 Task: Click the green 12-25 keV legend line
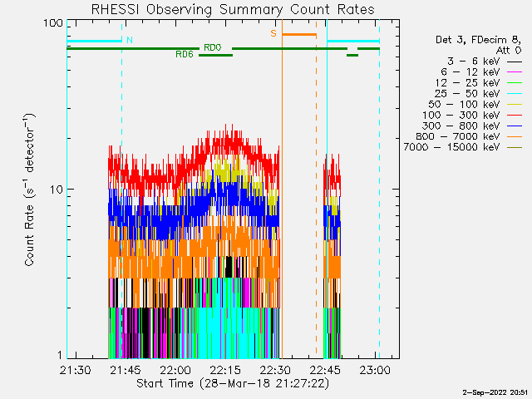point(515,83)
